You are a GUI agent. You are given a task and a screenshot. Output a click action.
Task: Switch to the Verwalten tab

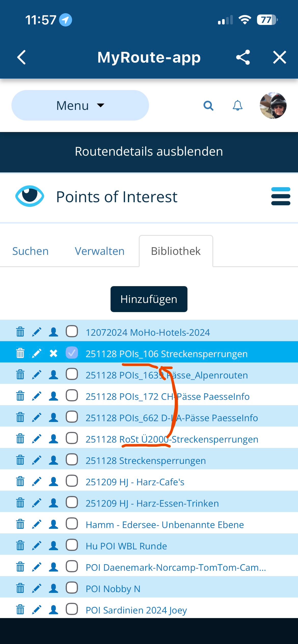(x=100, y=251)
